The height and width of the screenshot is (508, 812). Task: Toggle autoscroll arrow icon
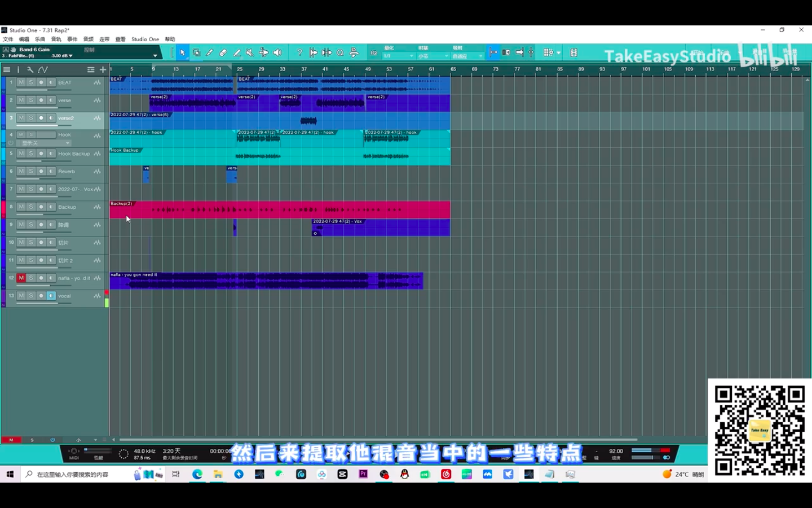click(519, 52)
